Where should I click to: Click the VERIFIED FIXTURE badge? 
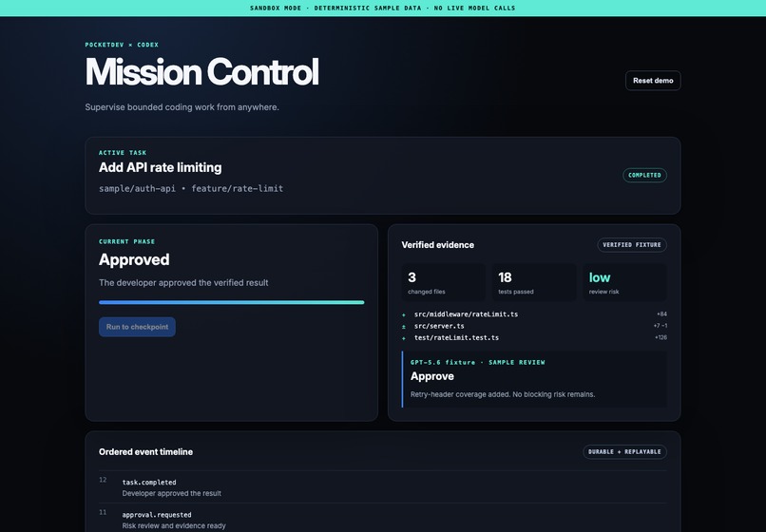click(632, 245)
